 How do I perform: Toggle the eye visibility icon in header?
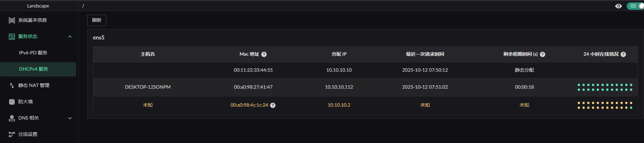click(x=619, y=6)
